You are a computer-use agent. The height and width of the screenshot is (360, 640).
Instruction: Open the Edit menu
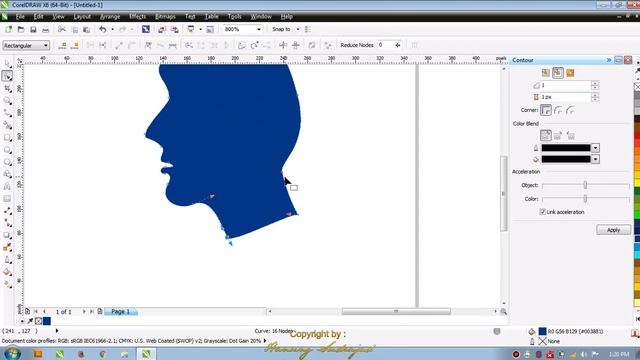38,17
